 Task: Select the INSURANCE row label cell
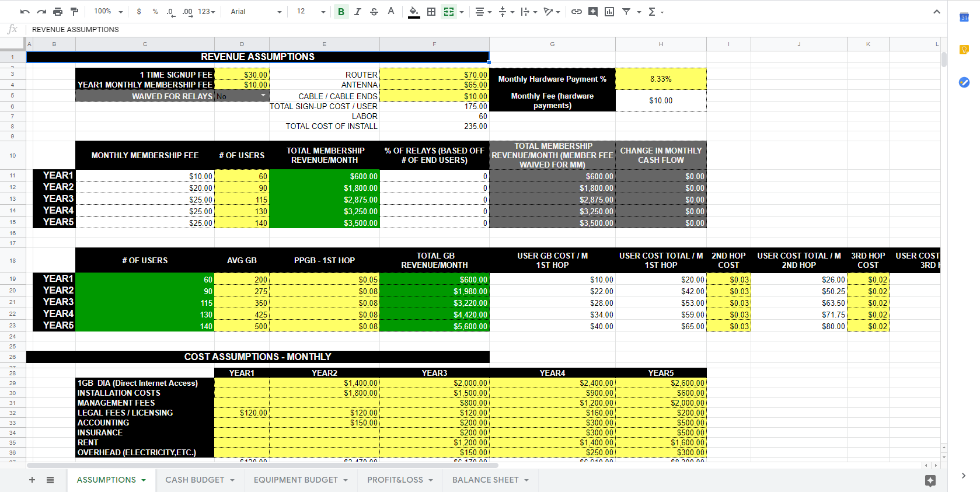pos(145,432)
